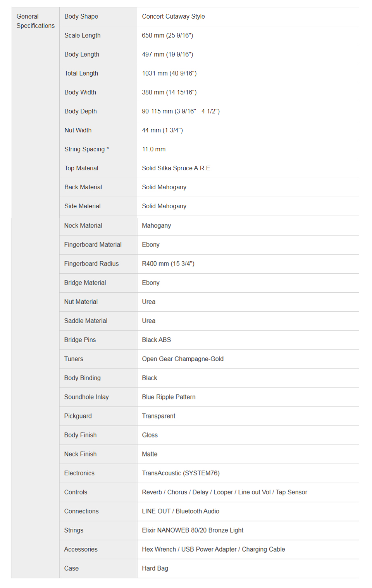This screenshot has height=588, width=372.
Task: Click the Accessories row label
Action: click(81, 549)
